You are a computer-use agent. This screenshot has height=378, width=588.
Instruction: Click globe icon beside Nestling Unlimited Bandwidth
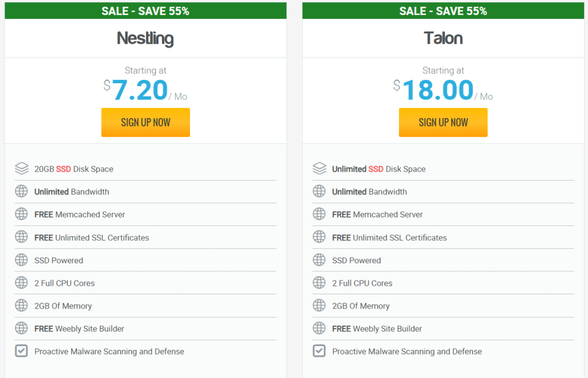[x=21, y=192]
